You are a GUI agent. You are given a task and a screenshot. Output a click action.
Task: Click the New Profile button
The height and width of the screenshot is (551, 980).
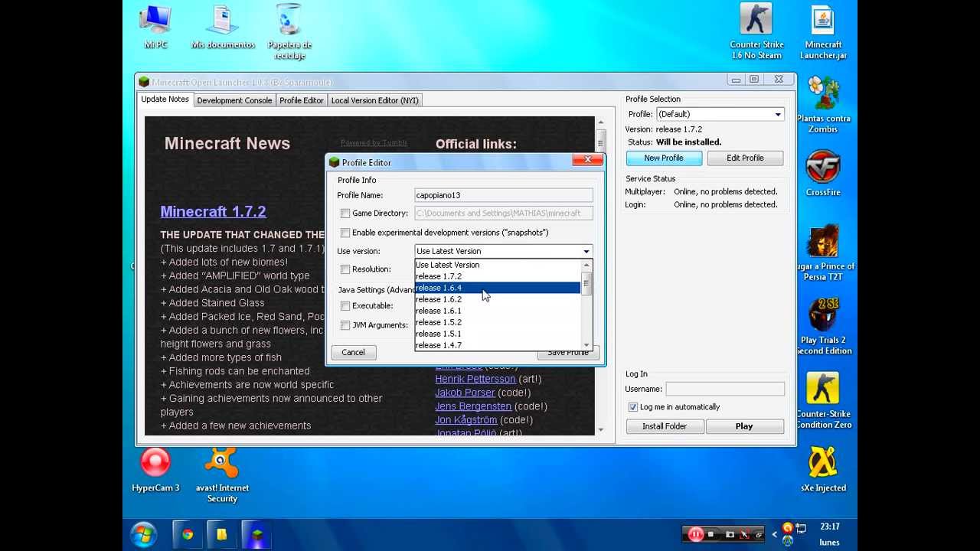pos(664,158)
